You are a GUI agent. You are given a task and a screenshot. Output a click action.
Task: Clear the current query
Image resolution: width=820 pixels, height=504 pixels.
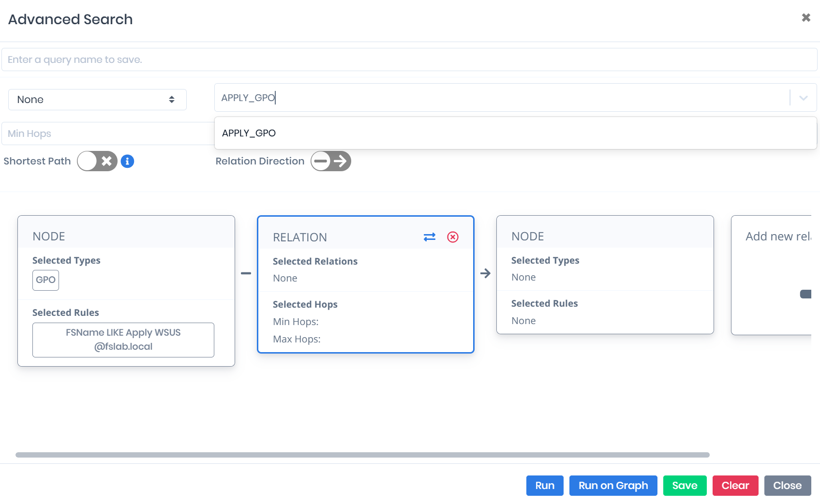coord(735,486)
